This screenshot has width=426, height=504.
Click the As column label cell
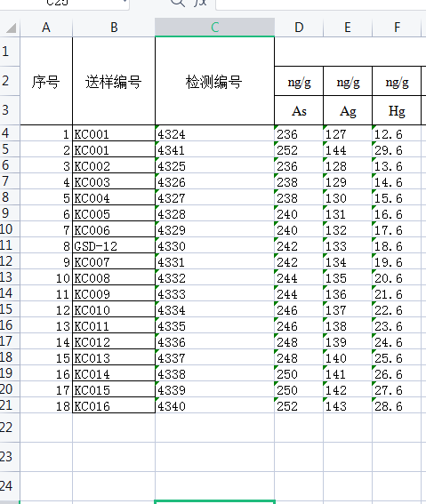[x=299, y=110]
